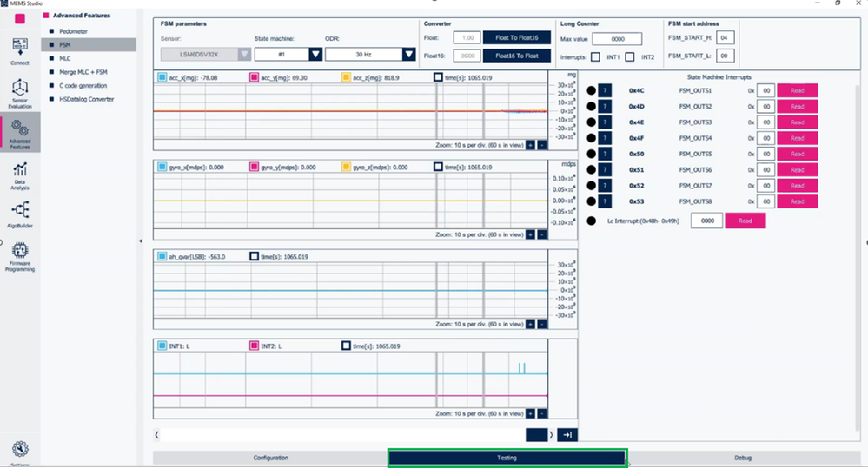
Task: Toggle time[s] checkbox in accelerometer chart
Action: (438, 77)
